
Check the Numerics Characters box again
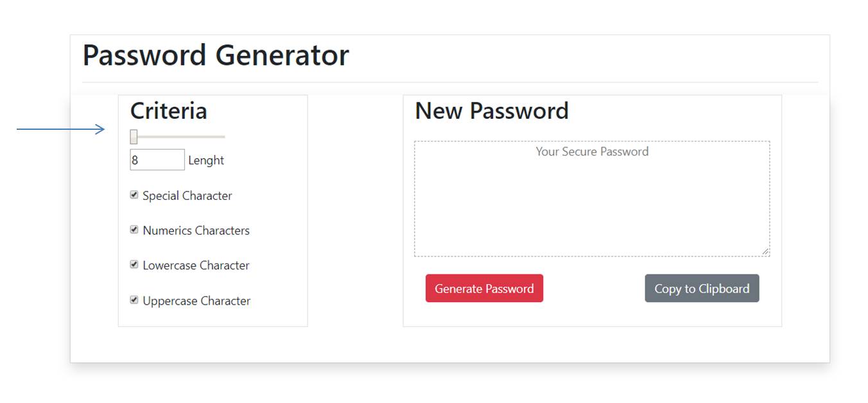point(134,229)
